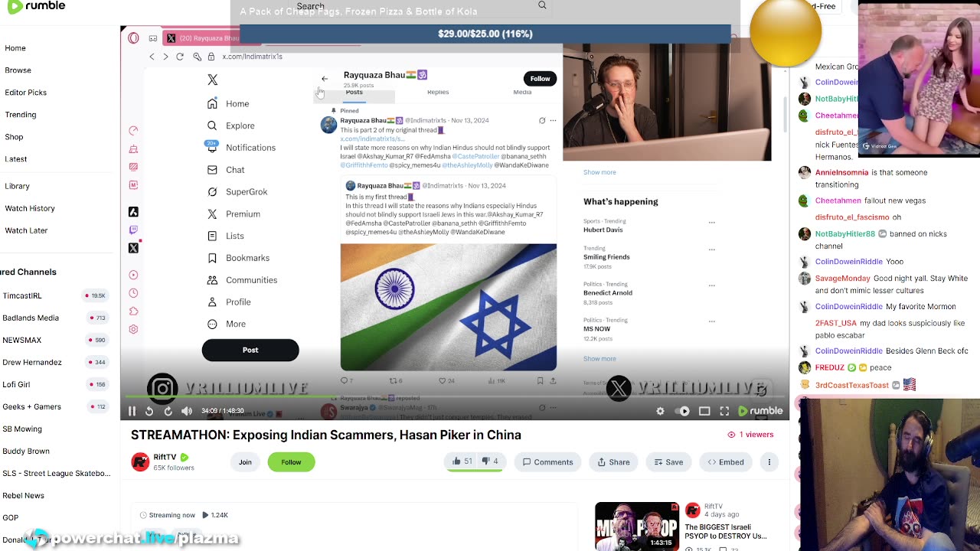980x551 pixels.
Task: Click the Explore magnifier in streamed X nav
Action: (x=212, y=126)
